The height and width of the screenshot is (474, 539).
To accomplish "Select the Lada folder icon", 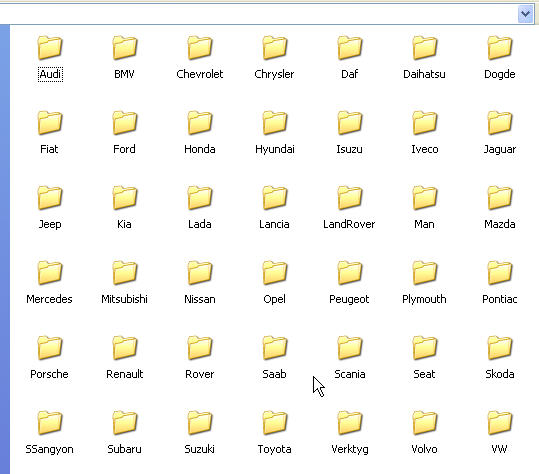I will pyautogui.click(x=200, y=197).
